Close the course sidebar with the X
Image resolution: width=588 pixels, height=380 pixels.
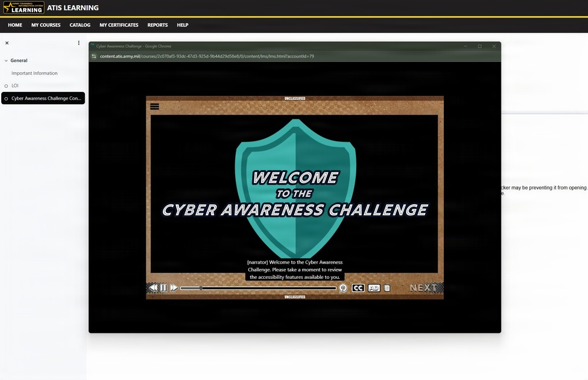coord(6,43)
